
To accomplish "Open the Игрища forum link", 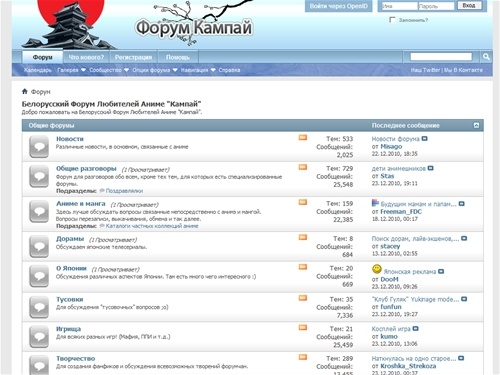I will (x=68, y=329).
